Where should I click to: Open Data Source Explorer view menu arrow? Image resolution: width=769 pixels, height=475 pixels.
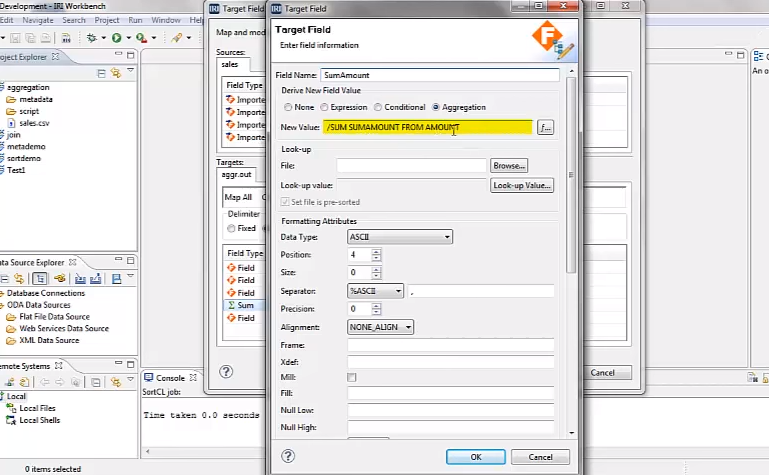[x=130, y=276]
